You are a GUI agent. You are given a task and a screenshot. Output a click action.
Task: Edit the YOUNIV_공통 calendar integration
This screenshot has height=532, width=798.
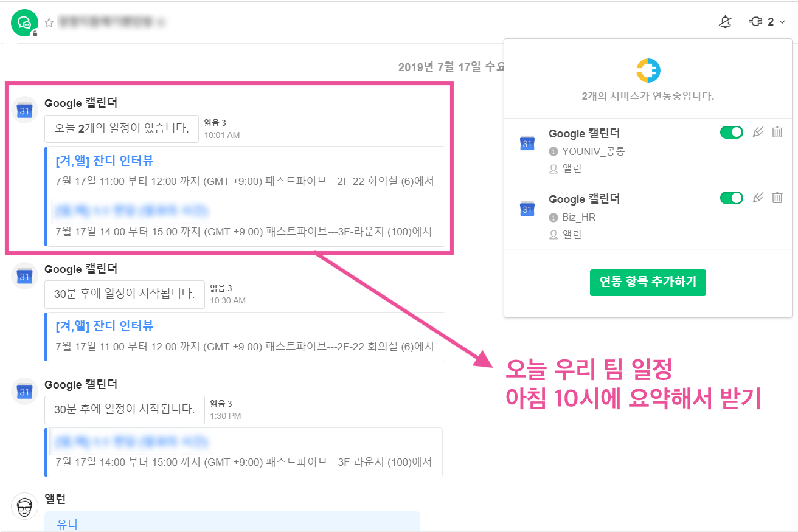coord(757,132)
